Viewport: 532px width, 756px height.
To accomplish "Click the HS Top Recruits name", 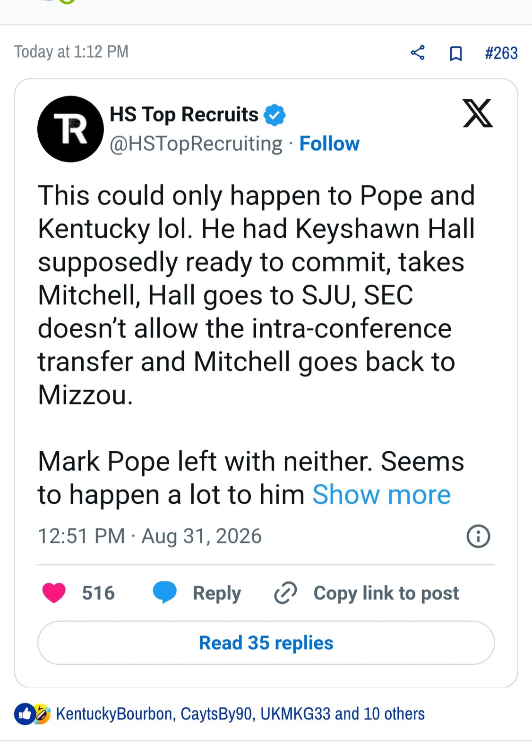I will tap(184, 115).
